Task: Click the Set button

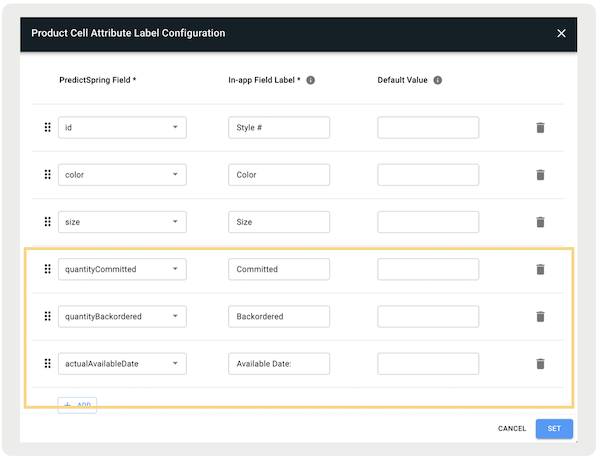Action: 554,428
